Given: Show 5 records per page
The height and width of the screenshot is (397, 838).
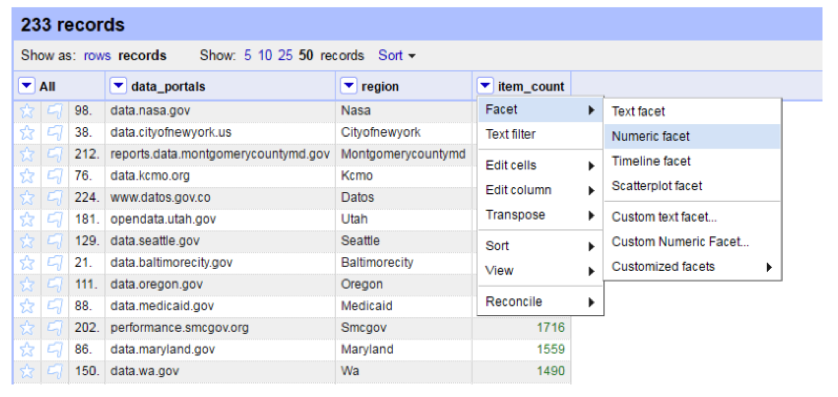Looking at the screenshot, I should tap(247, 56).
